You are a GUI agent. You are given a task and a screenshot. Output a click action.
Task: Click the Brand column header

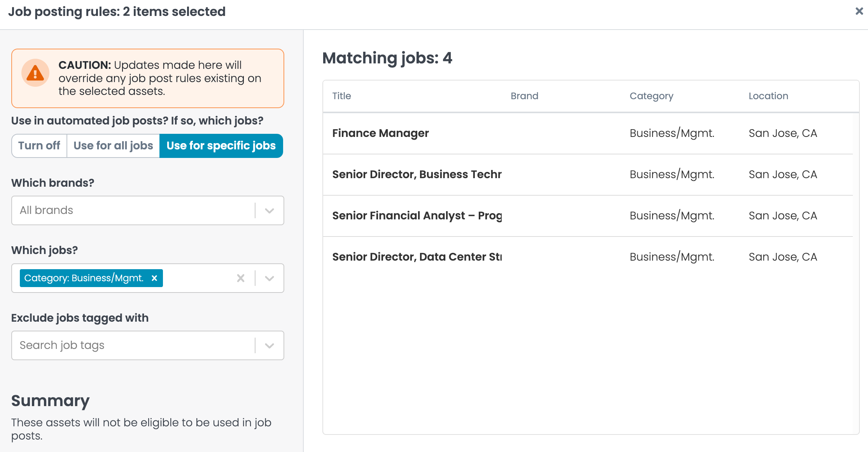click(524, 96)
